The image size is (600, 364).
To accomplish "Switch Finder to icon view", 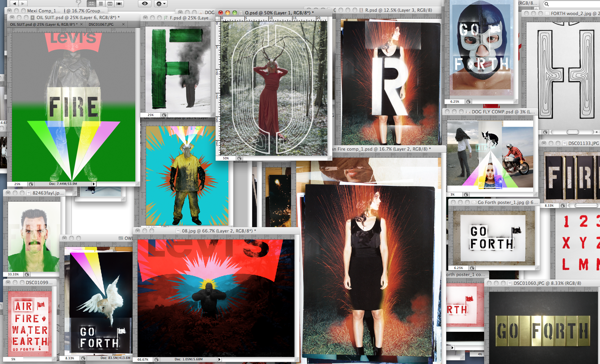I will (91, 4).
